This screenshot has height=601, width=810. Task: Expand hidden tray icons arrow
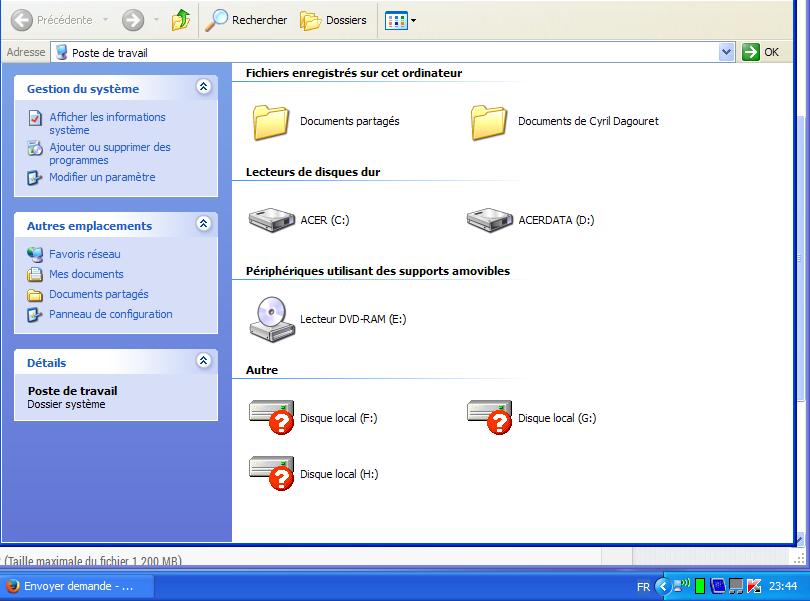(663, 586)
